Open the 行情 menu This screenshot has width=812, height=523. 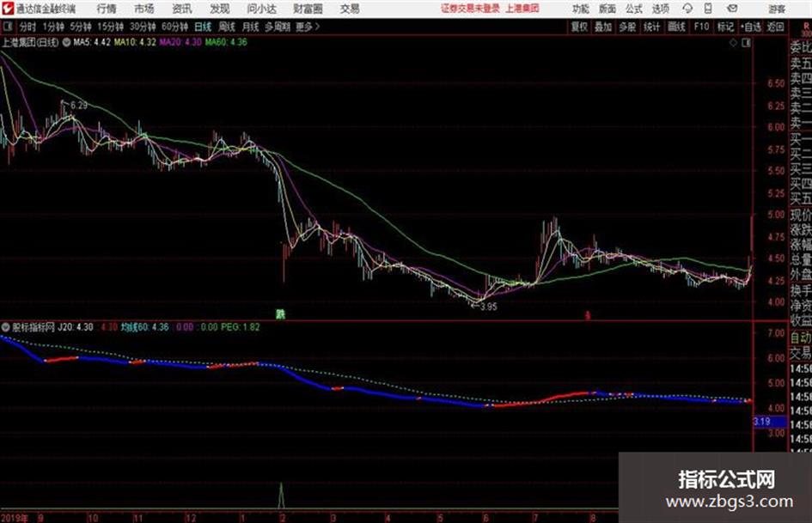tap(107, 9)
